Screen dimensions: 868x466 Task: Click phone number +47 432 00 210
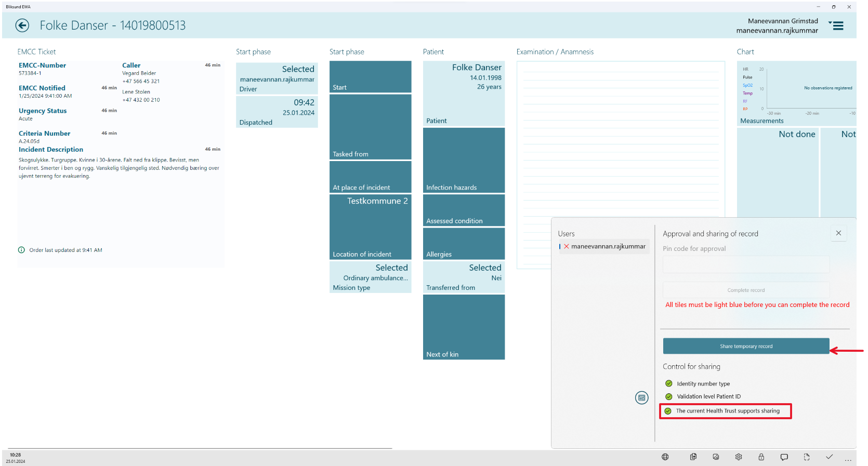[x=141, y=100]
